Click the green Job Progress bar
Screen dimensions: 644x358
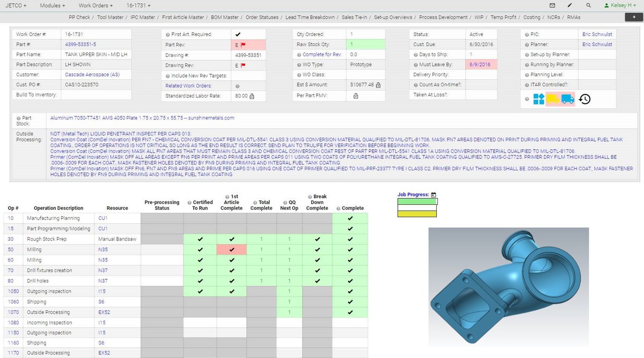tap(416, 202)
